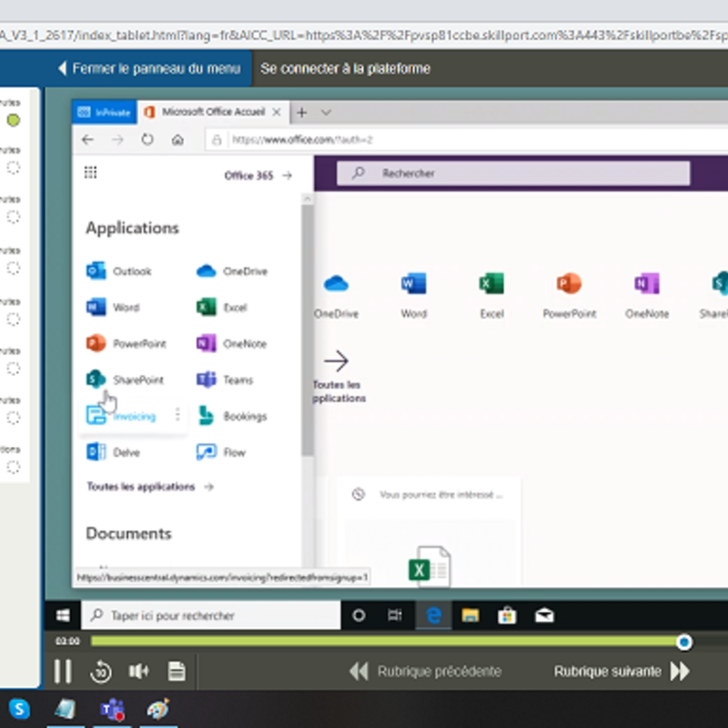Viewport: 728px width, 728px height.
Task: Follow the Office 365 link
Action: coord(258,176)
